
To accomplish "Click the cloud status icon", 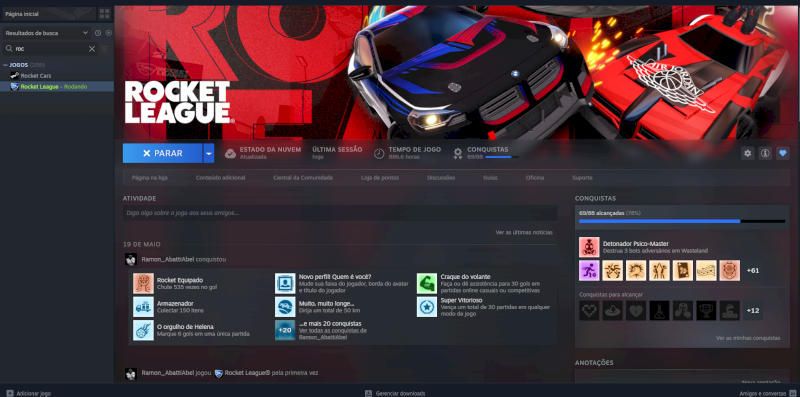I will (231, 153).
